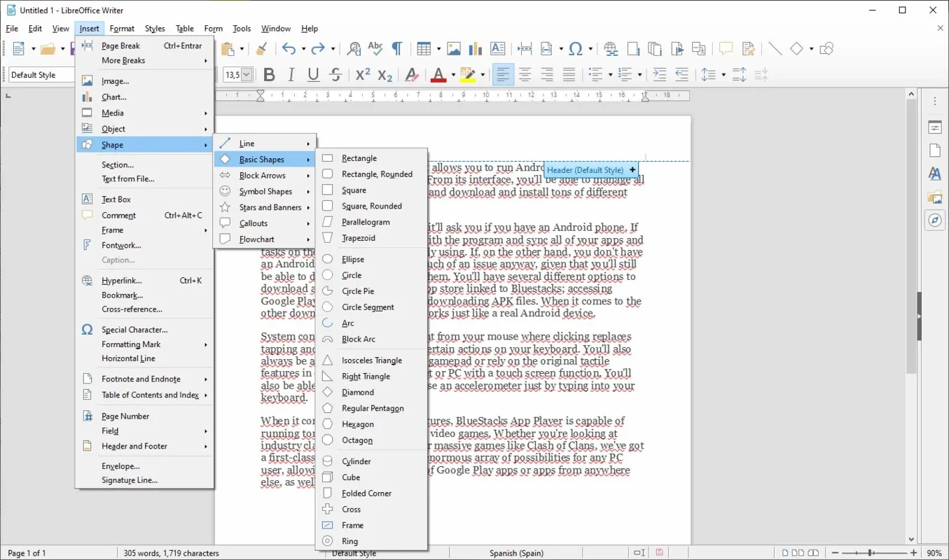Click the Insert Special Character omega icon

(x=576, y=48)
